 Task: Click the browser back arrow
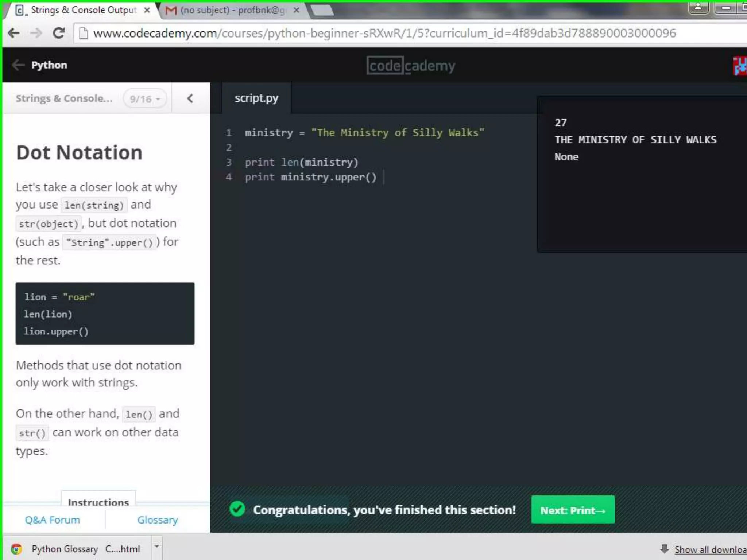click(x=13, y=34)
